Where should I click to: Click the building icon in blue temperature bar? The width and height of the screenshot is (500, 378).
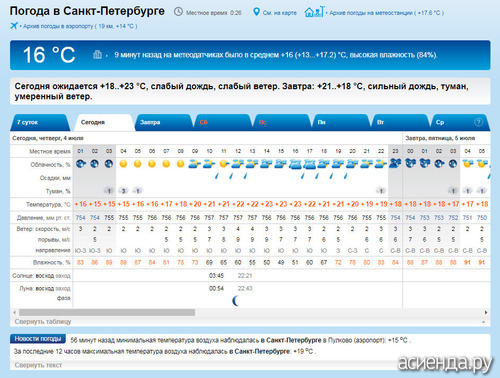[97, 54]
